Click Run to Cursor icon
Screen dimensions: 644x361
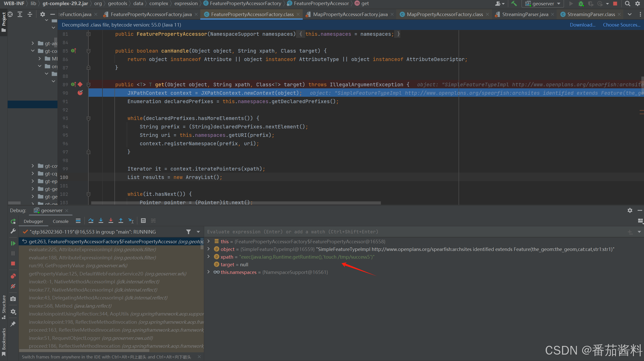[x=131, y=221]
